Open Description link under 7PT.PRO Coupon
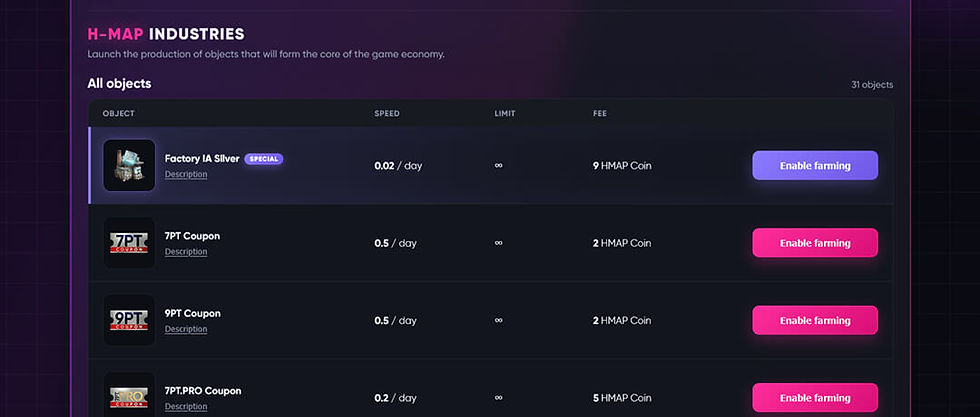The width and height of the screenshot is (980, 417). [186, 407]
